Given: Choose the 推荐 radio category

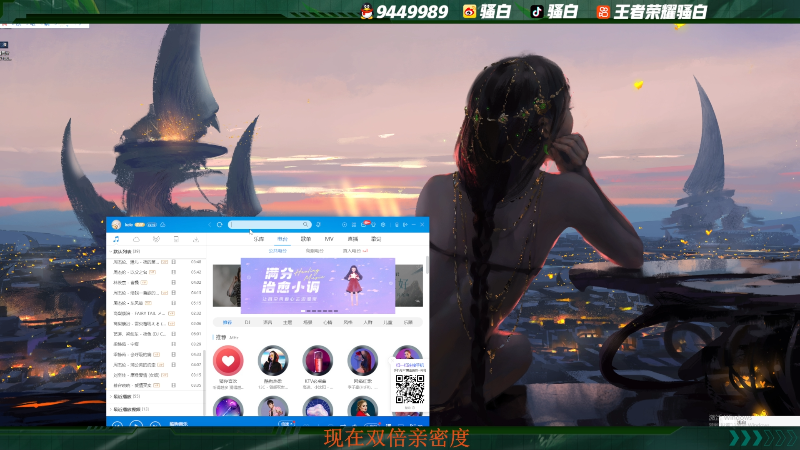Looking at the screenshot, I should 227,322.
